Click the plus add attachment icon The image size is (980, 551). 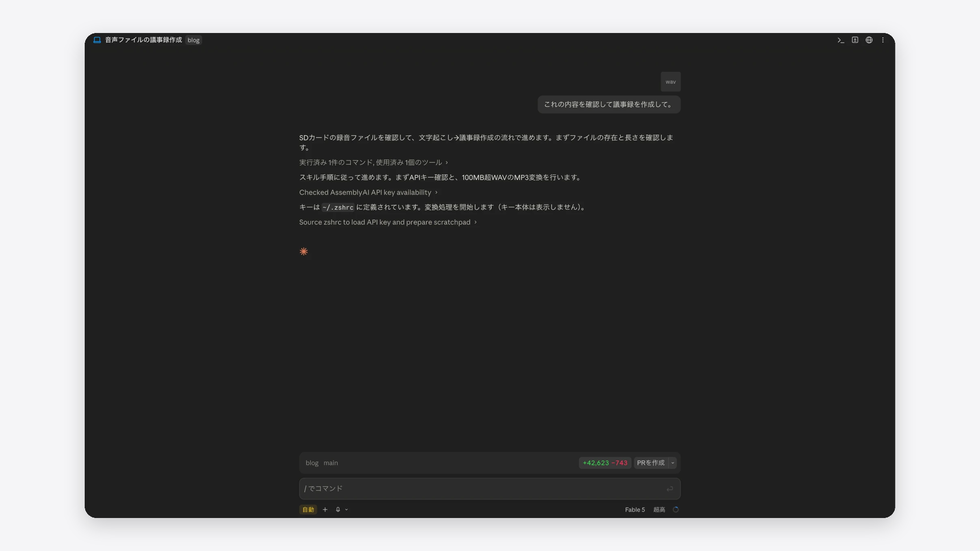click(x=325, y=510)
